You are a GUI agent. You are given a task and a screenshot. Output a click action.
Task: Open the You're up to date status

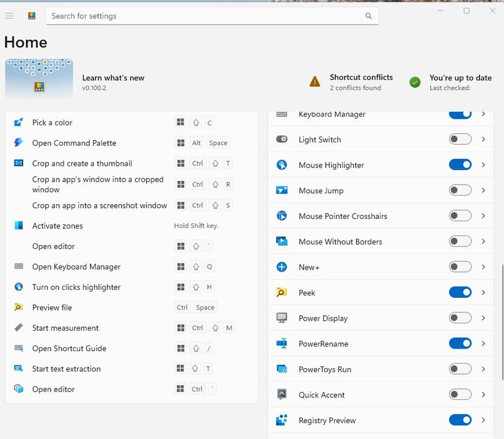(x=451, y=83)
